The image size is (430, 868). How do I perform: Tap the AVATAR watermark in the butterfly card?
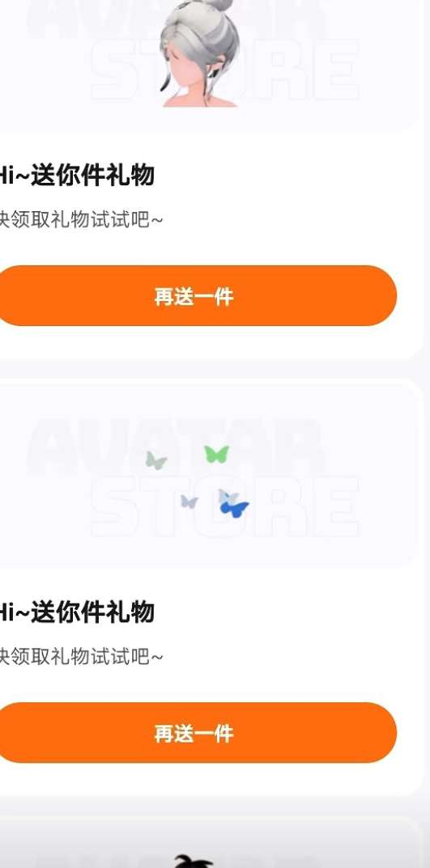(175, 447)
